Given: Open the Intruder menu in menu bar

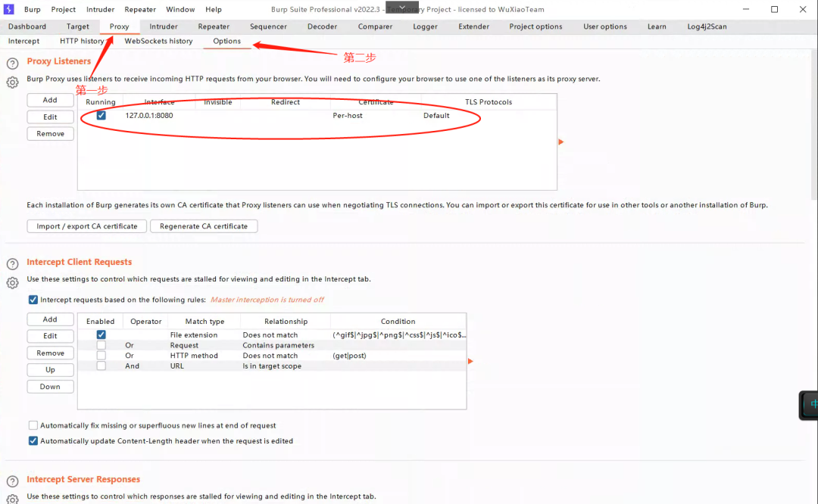Looking at the screenshot, I should tap(100, 9).
